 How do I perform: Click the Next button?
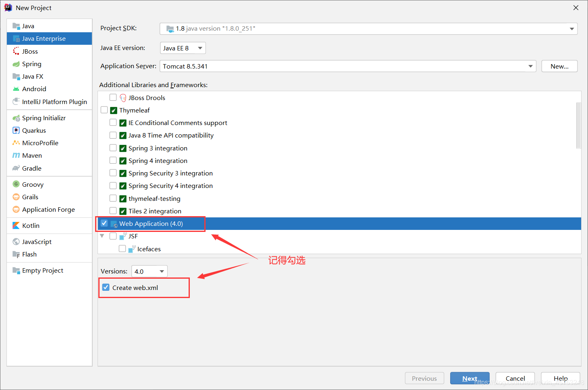tap(470, 378)
